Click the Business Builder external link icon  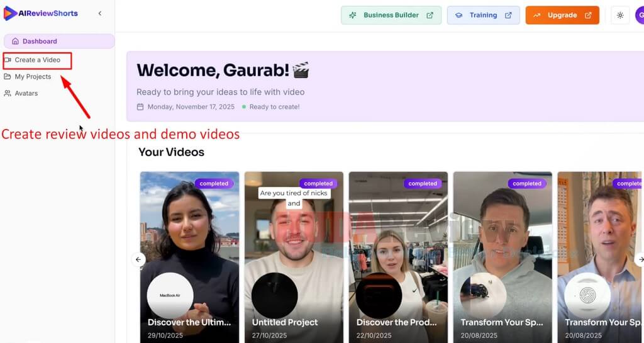(x=430, y=15)
